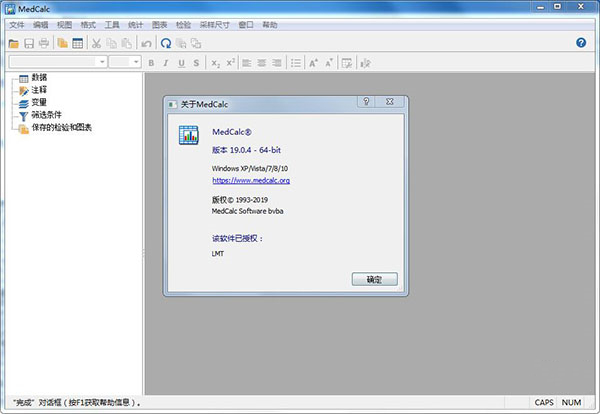Click the NUM status bar indicator
The width and height of the screenshot is (600, 414).
coord(571,403)
